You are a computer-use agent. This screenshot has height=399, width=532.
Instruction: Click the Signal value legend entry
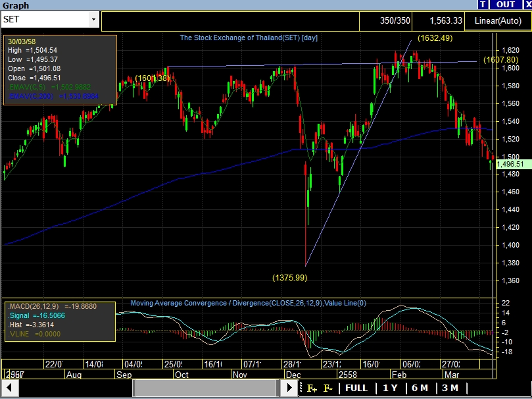click(37, 315)
